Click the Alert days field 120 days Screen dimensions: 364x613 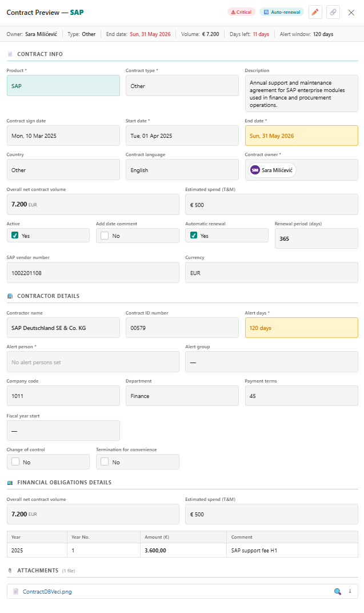coord(302,328)
